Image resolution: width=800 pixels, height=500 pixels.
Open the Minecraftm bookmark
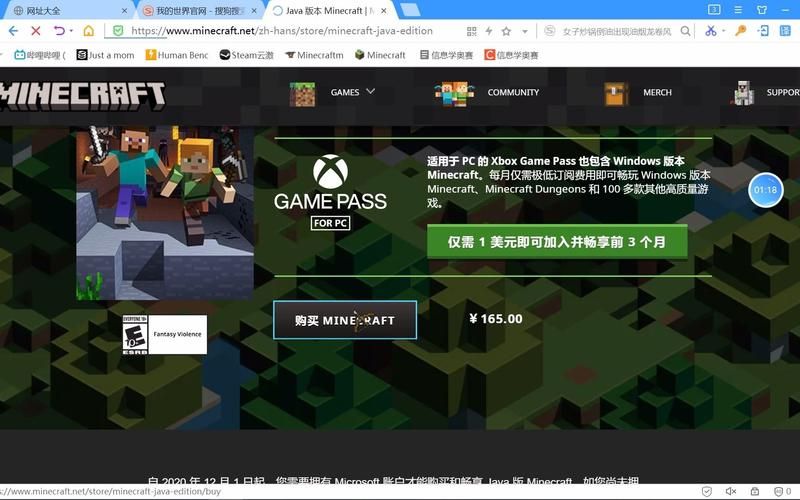[314, 55]
